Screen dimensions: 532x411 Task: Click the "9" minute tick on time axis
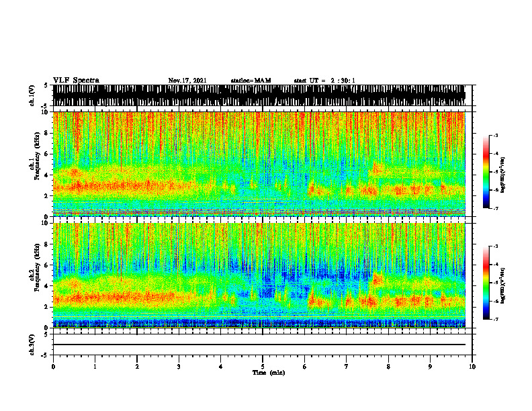[x=430, y=367]
